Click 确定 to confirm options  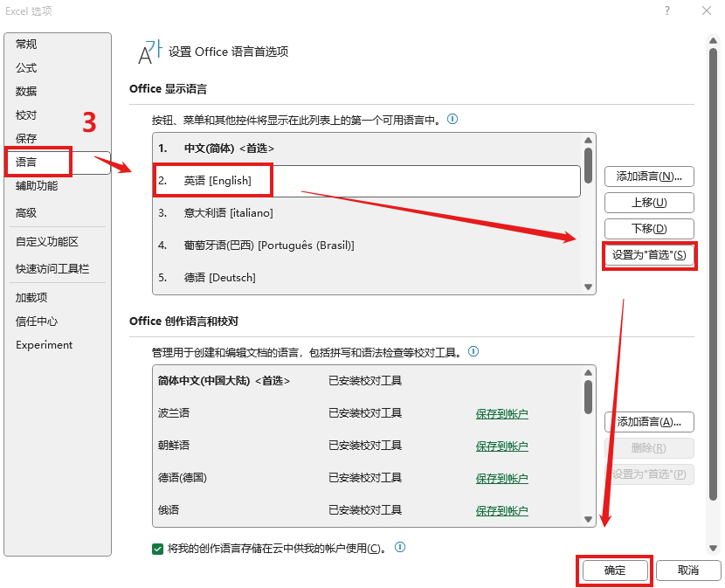(x=615, y=571)
